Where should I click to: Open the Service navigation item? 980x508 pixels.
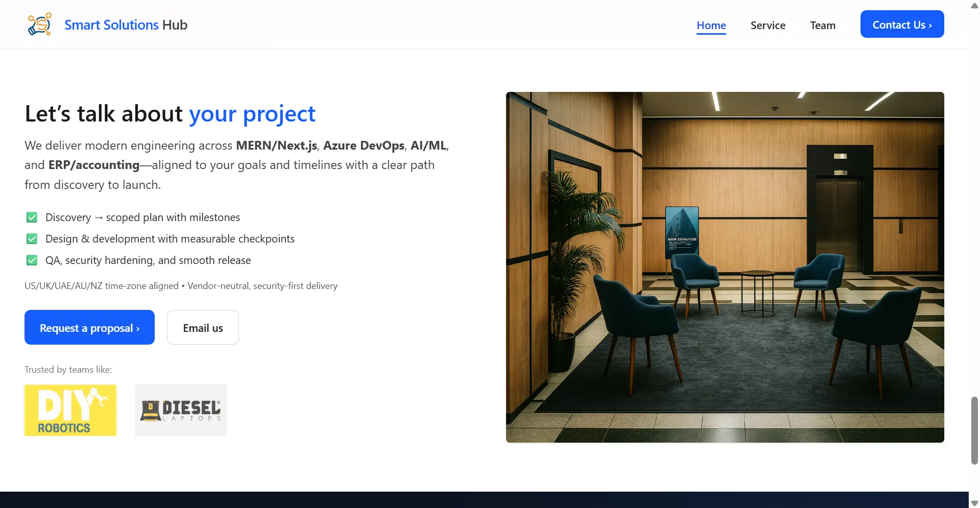tap(768, 25)
